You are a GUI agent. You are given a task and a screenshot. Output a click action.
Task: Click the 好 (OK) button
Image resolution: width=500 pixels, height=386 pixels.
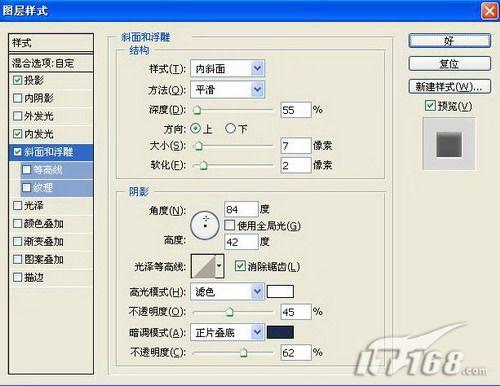pos(450,41)
